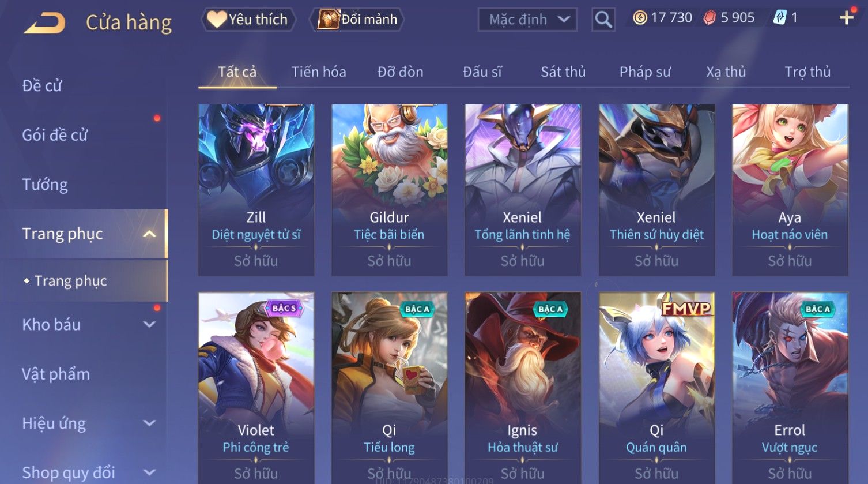Tap the gold coin icon showing 17 730
Screen dimensions: 868x484
(640, 18)
